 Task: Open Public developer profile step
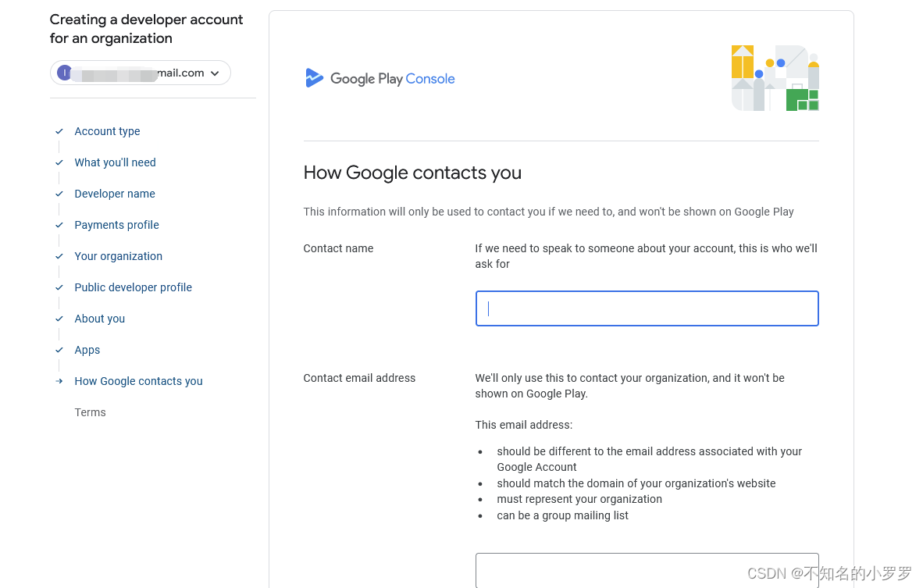pos(133,287)
